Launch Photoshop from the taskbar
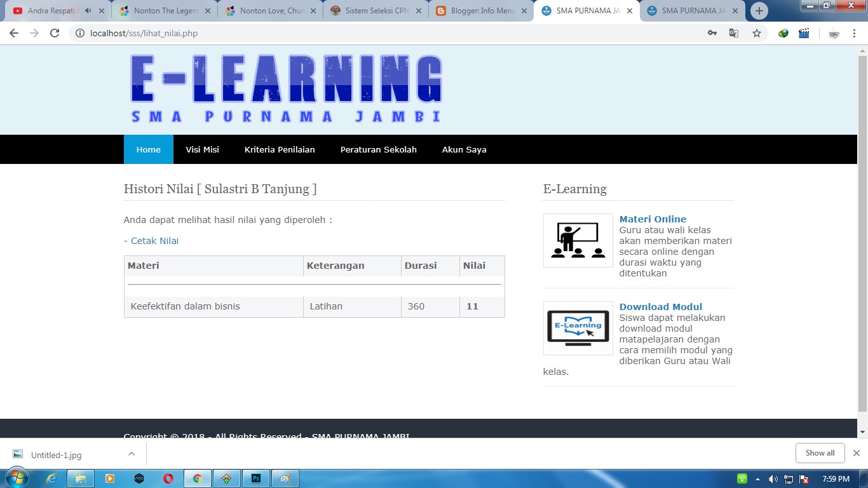 point(255,478)
